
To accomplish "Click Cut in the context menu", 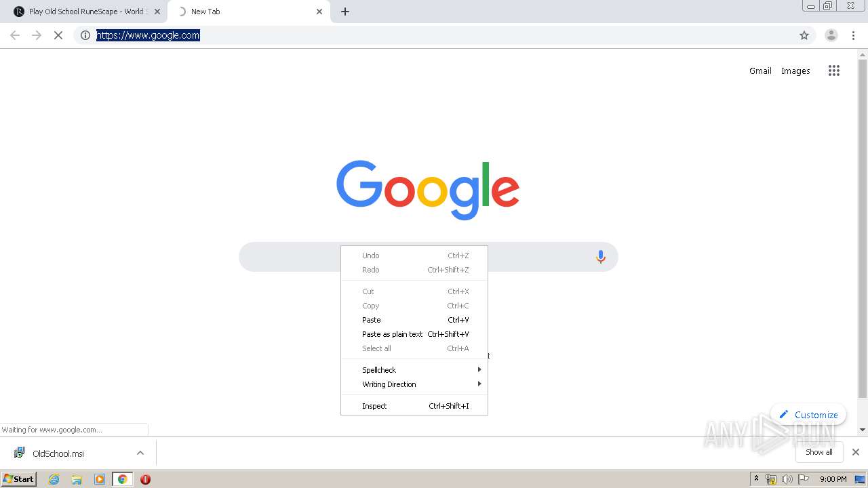I will point(414,291).
